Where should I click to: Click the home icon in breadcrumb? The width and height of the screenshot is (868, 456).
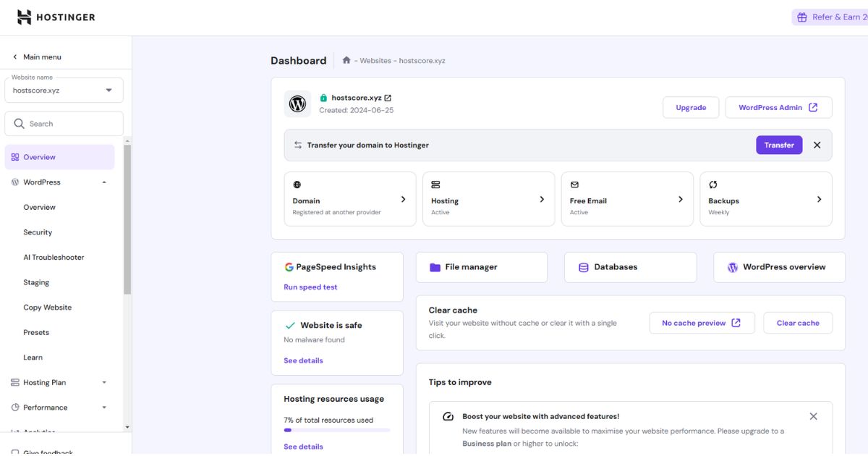coord(346,60)
